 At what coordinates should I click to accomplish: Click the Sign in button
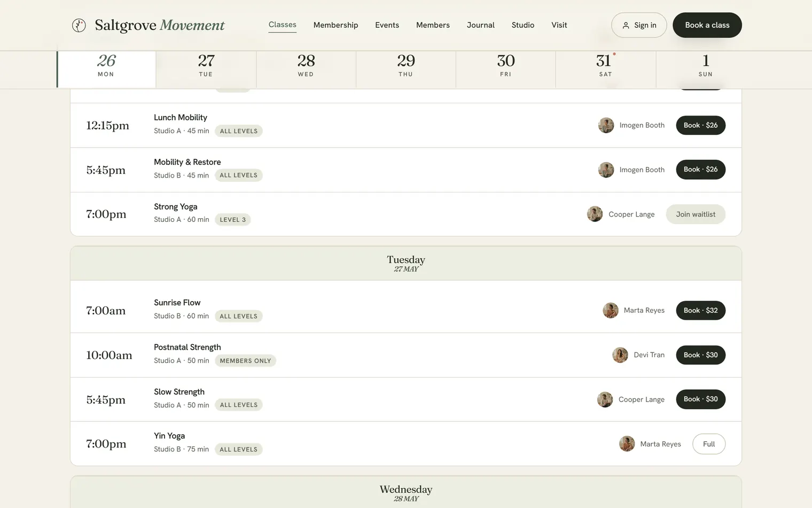click(x=639, y=25)
